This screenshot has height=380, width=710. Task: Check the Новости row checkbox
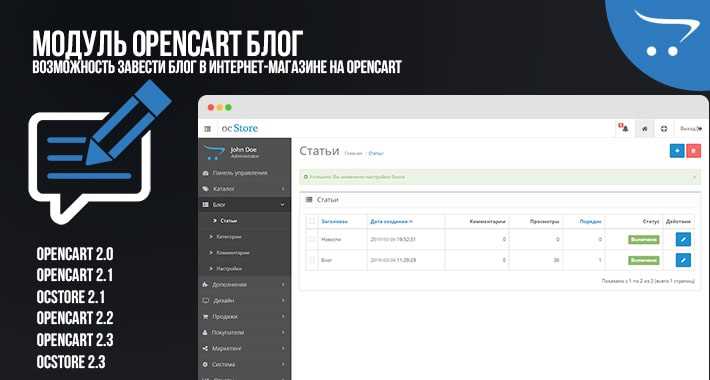point(312,239)
